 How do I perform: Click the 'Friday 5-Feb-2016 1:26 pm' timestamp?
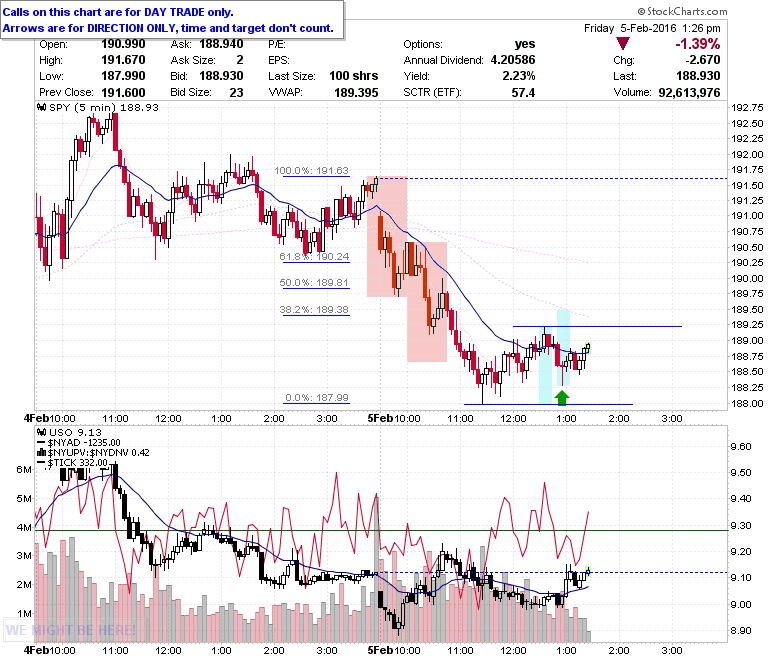652,28
